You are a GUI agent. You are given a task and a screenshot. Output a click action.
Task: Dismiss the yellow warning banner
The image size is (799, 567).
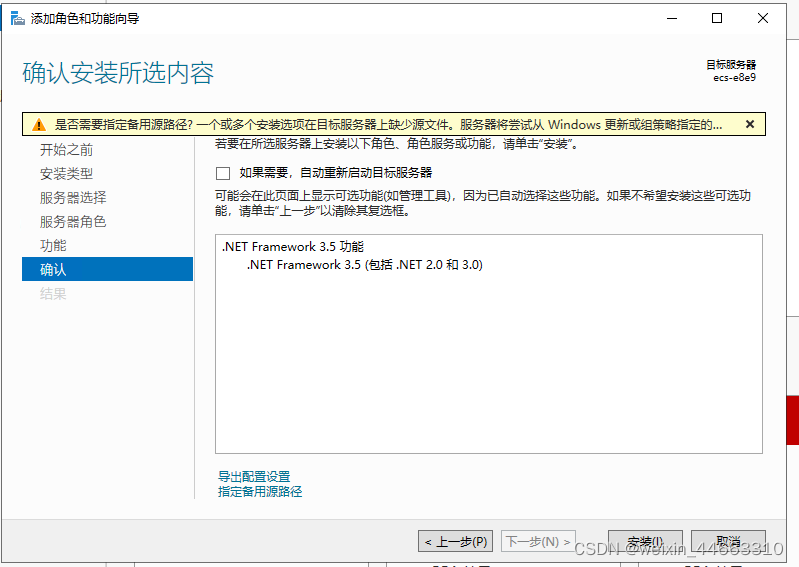pos(749,125)
